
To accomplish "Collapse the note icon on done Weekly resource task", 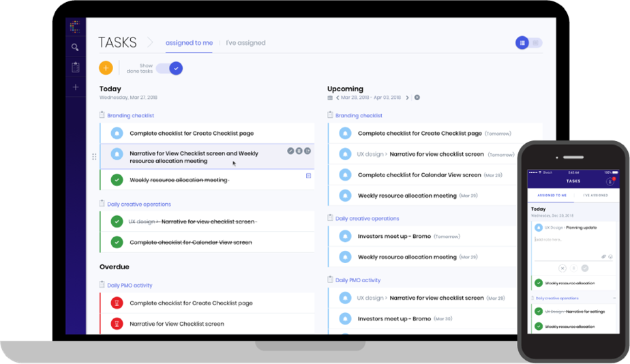I will coord(309,176).
